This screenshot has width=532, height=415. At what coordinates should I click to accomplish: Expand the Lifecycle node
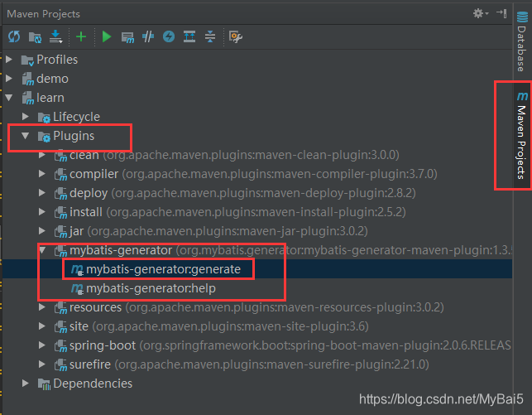(x=26, y=117)
